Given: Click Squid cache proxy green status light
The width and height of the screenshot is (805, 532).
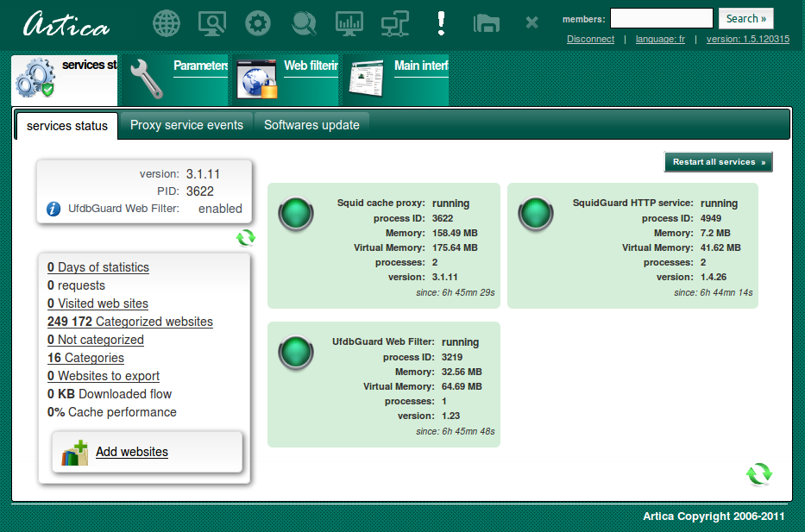Looking at the screenshot, I should point(296,214).
